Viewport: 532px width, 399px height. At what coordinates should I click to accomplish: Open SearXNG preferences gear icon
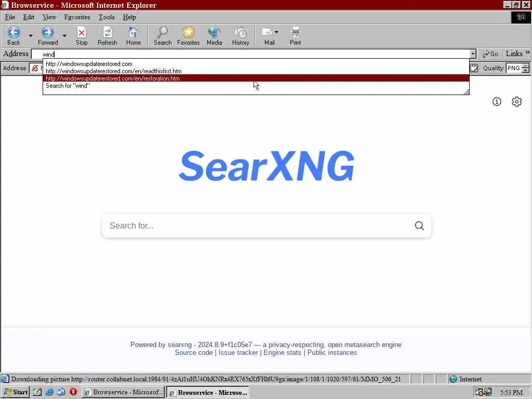pyautogui.click(x=516, y=101)
